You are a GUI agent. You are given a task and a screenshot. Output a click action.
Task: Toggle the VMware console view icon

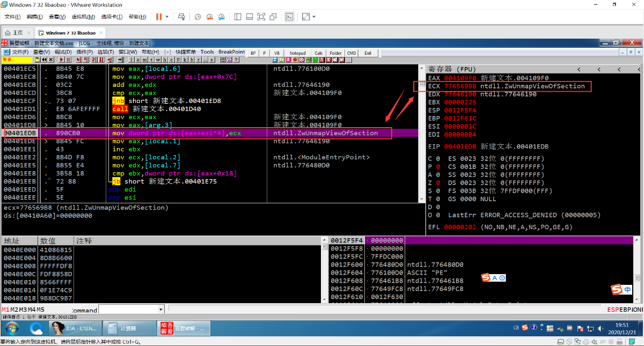coord(289,17)
